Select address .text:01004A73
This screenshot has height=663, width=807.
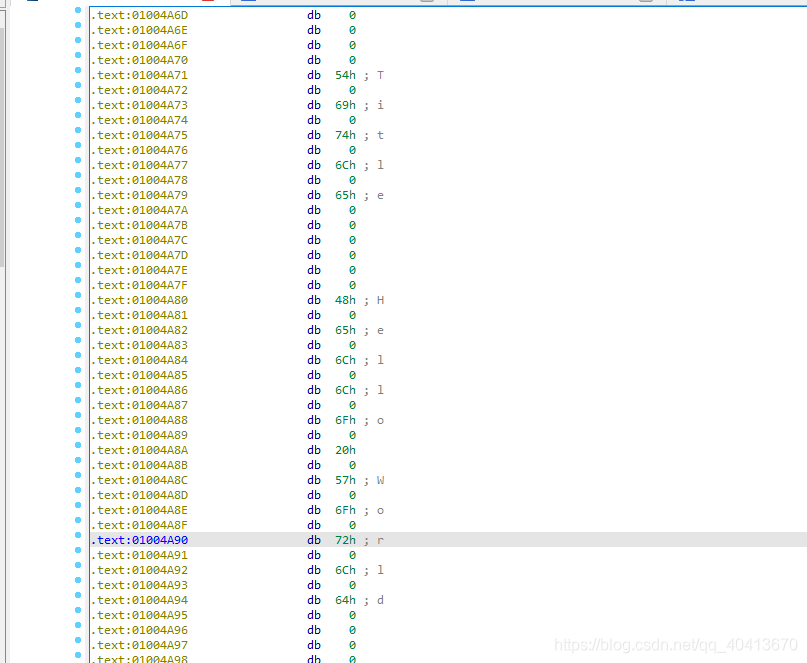[x=139, y=105]
